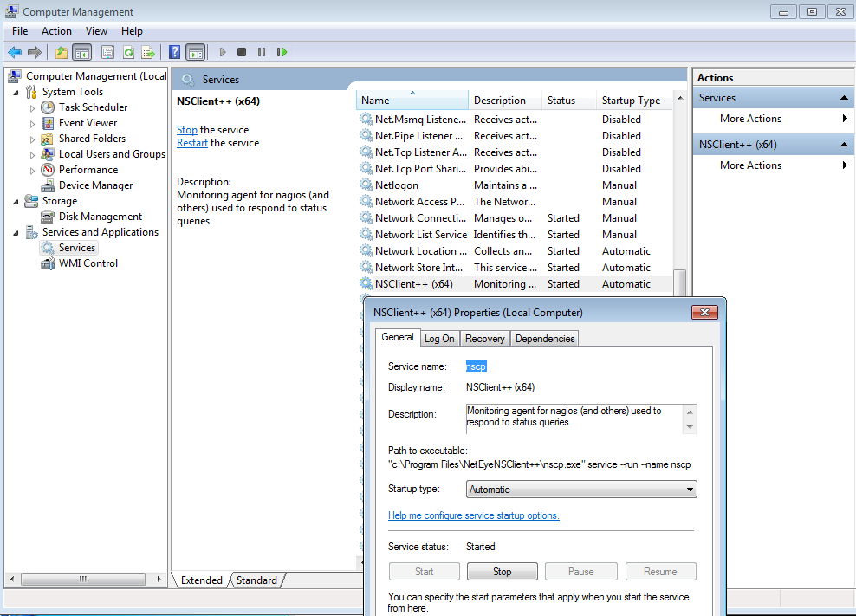Image resolution: width=856 pixels, height=616 pixels.
Task: Click the Start Service play icon
Action: (x=222, y=53)
